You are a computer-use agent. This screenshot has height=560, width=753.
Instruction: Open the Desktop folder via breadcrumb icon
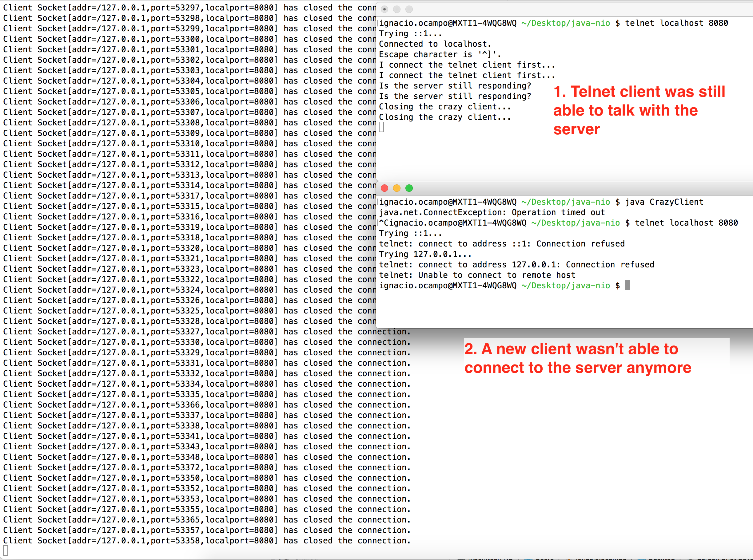(x=641, y=558)
